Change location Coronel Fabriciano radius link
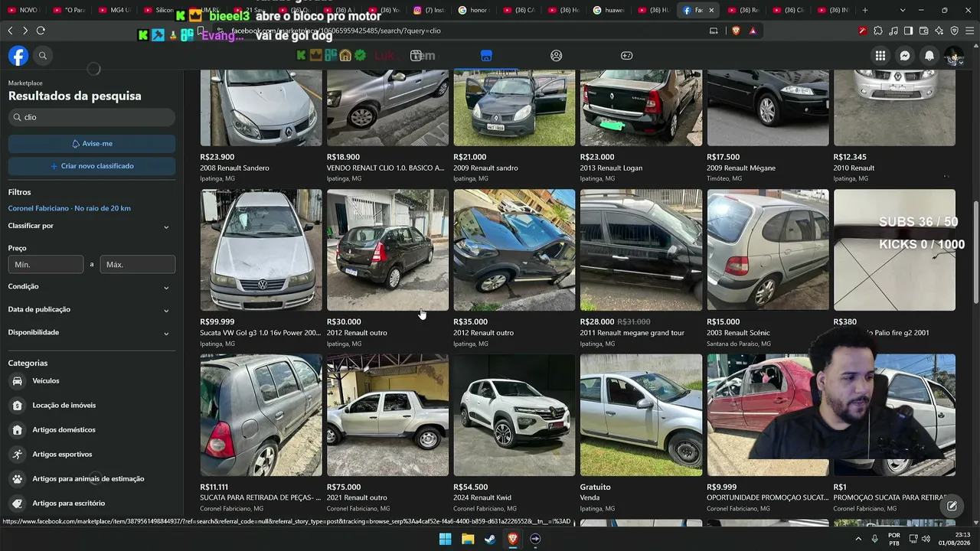Viewport: 980px width, 551px height. coord(70,208)
